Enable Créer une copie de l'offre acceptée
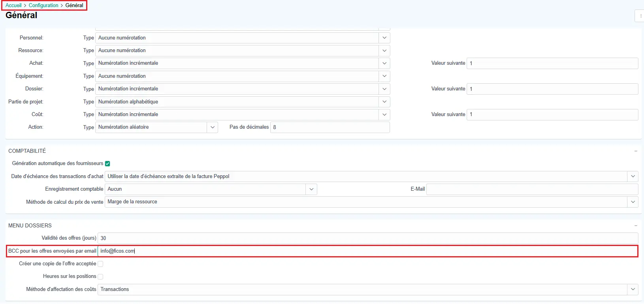 [x=100, y=264]
